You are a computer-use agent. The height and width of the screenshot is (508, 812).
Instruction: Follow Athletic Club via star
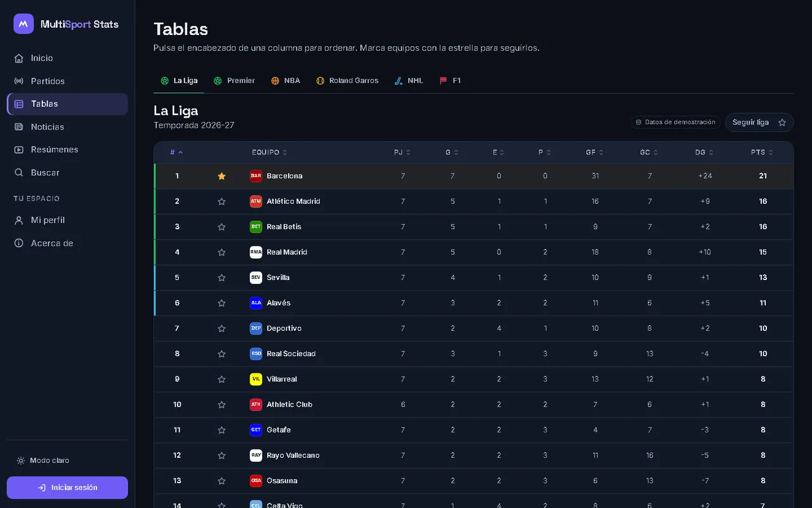(x=221, y=404)
